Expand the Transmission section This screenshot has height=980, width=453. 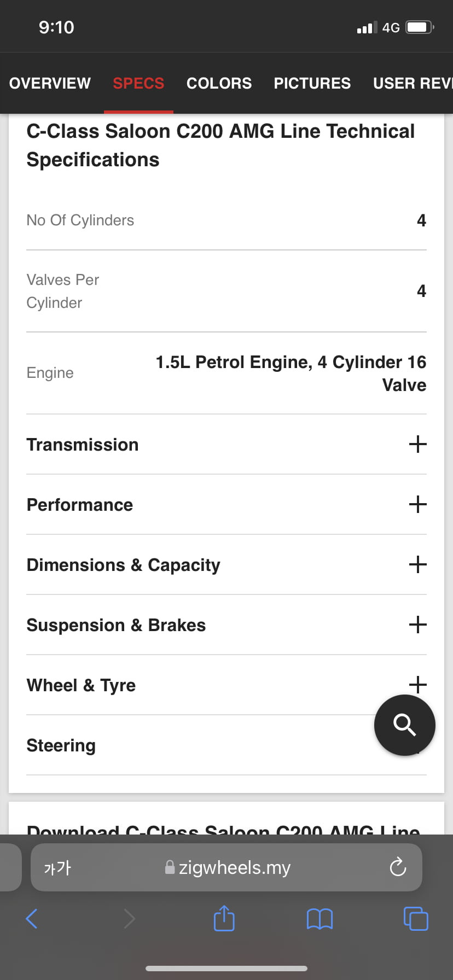point(226,445)
